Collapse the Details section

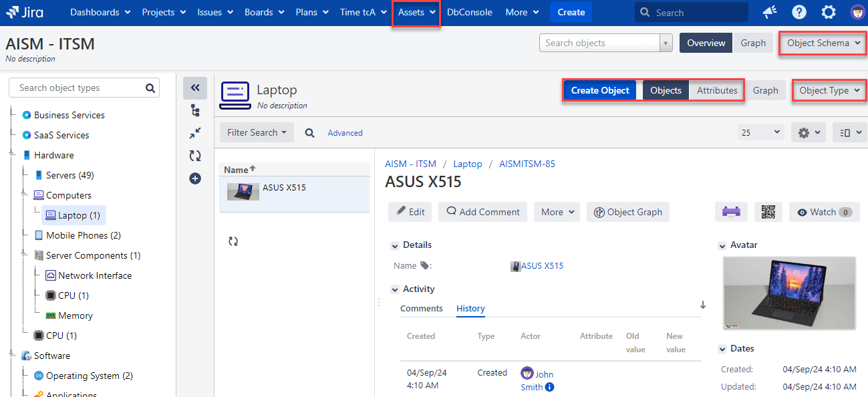pos(395,245)
